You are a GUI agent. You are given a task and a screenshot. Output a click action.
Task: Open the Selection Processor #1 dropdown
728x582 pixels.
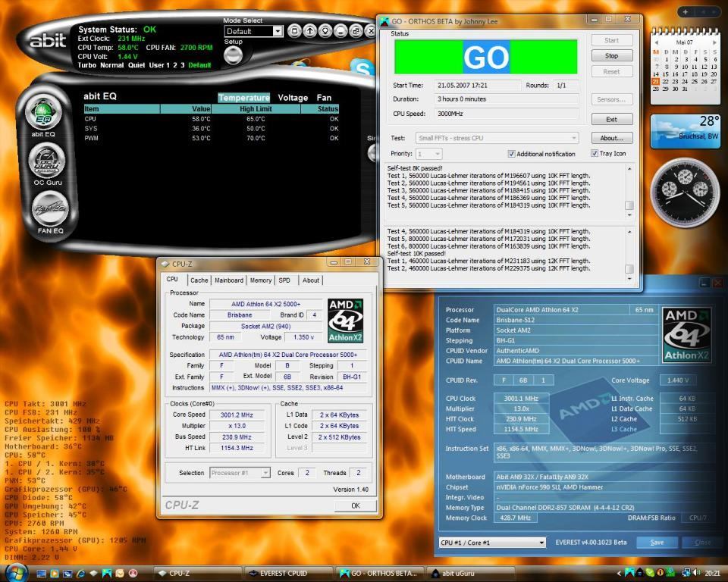[x=240, y=472]
